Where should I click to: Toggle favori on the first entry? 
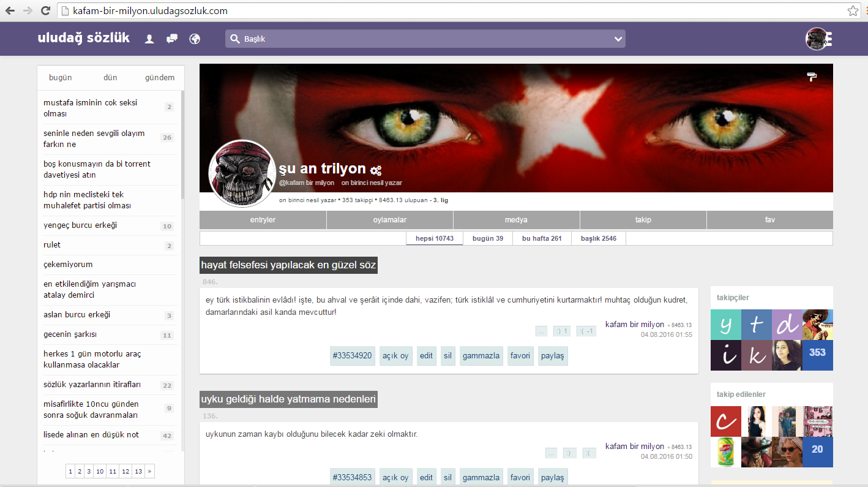tap(520, 356)
